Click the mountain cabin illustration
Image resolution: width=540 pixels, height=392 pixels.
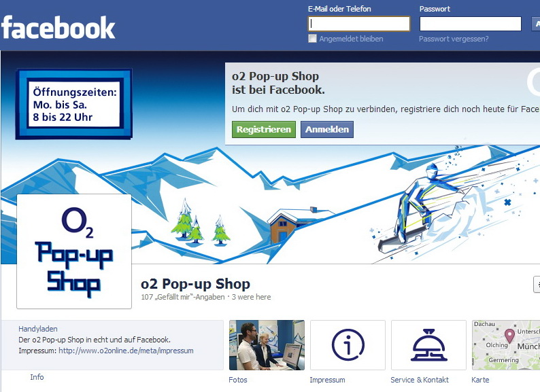tap(292, 224)
